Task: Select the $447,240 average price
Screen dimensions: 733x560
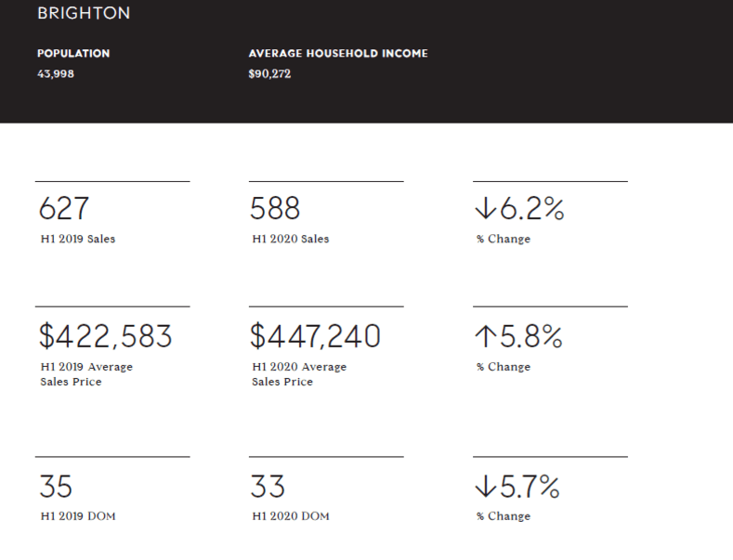Action: pos(316,336)
